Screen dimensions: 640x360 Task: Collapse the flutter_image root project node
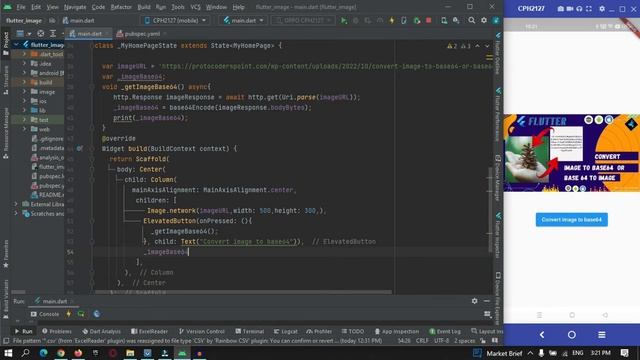coord(16,44)
